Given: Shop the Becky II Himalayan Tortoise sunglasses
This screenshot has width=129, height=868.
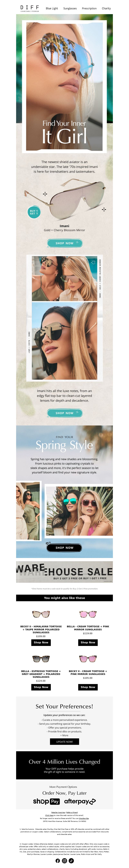Looking at the screenshot, I should (41, 642).
